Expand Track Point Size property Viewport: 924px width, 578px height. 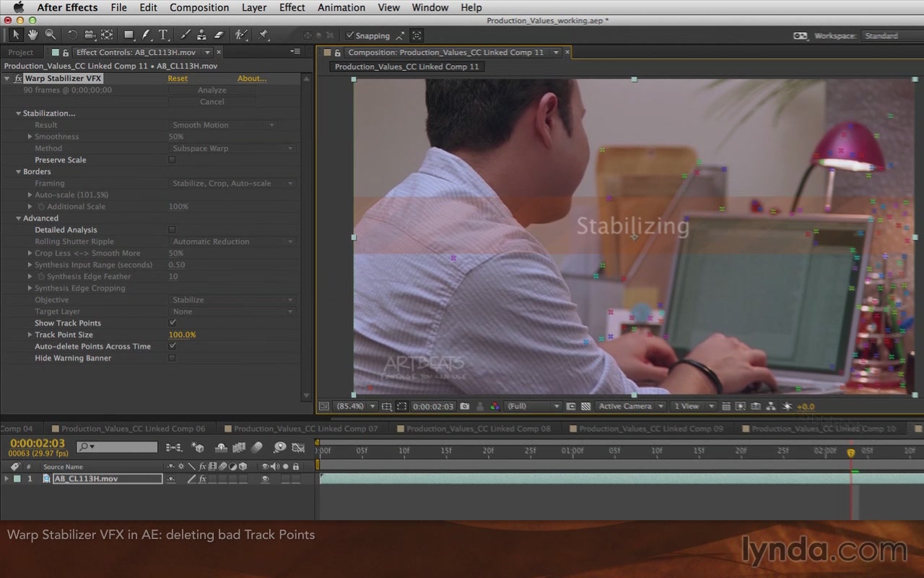point(30,335)
